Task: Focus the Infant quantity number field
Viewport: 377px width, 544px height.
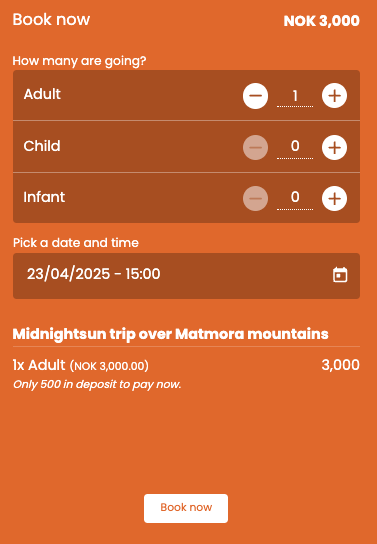Action: (x=295, y=198)
